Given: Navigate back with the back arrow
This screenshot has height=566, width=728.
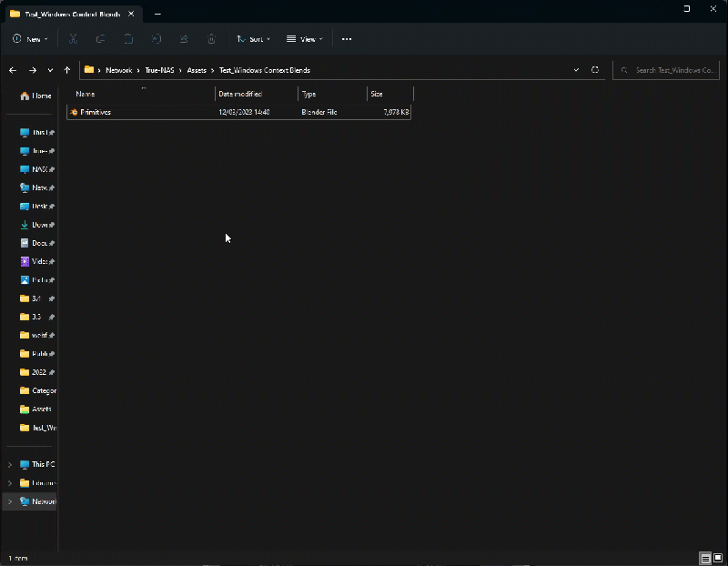Looking at the screenshot, I should (13, 70).
